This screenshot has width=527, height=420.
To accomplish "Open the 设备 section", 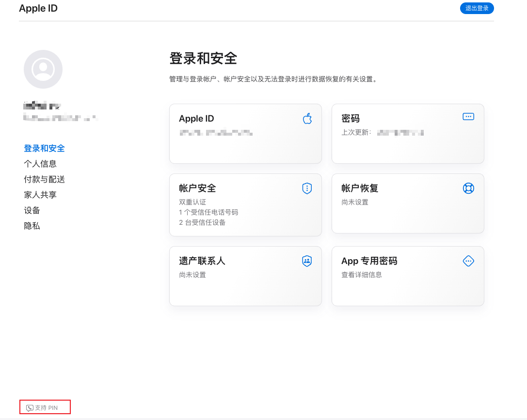I will click(x=32, y=210).
